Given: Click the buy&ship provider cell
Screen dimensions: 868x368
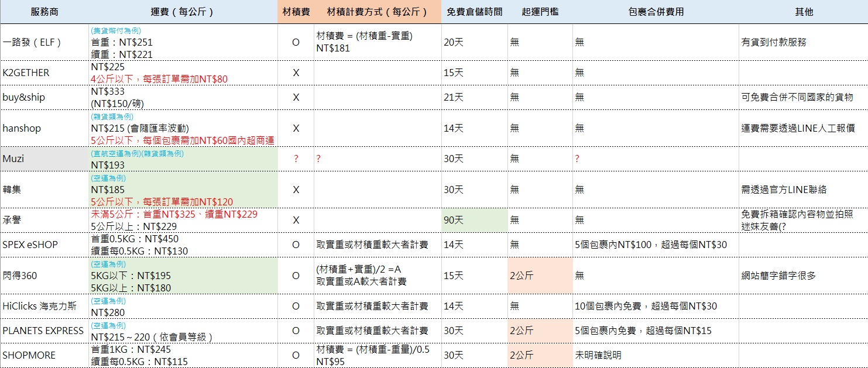Looking at the screenshot, I should 44,97.
